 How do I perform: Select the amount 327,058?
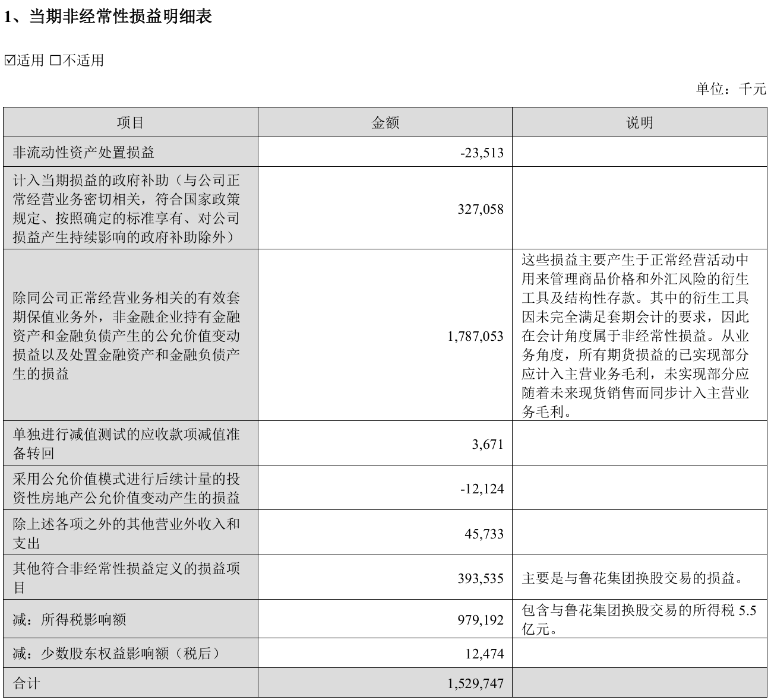point(481,209)
